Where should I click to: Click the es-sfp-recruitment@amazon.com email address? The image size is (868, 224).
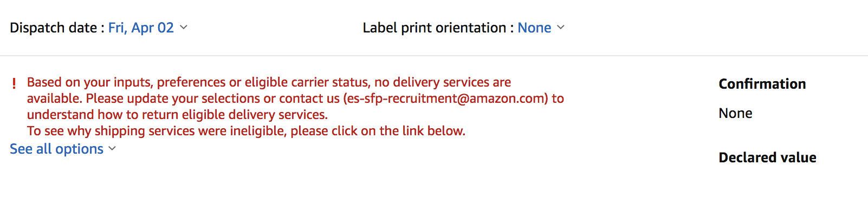point(445,98)
